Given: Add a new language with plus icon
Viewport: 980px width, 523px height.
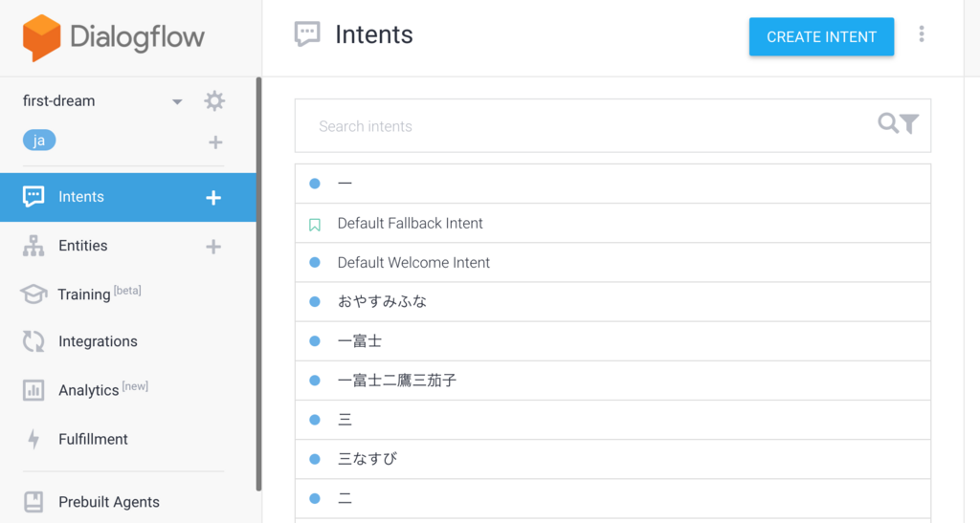Looking at the screenshot, I should (215, 142).
